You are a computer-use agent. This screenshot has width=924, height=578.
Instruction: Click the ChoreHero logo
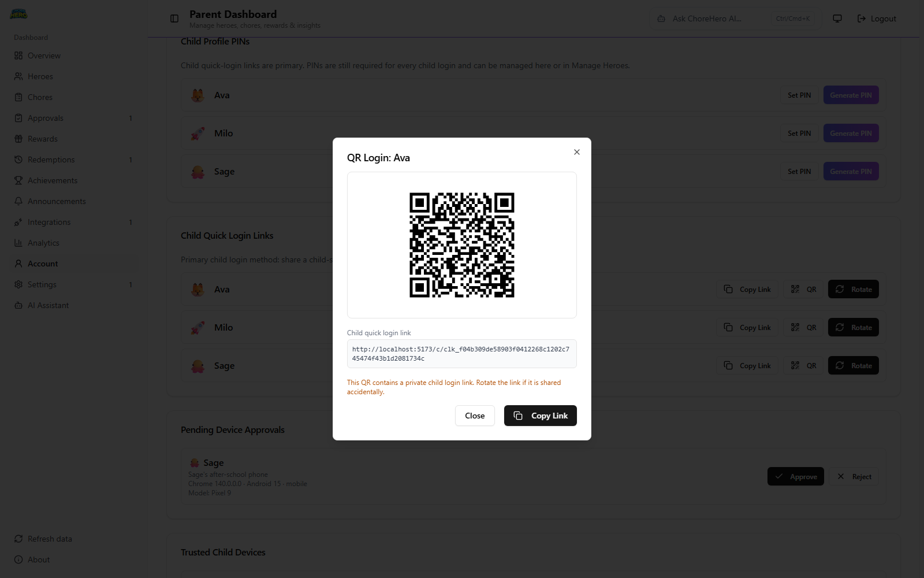pyautogui.click(x=18, y=13)
